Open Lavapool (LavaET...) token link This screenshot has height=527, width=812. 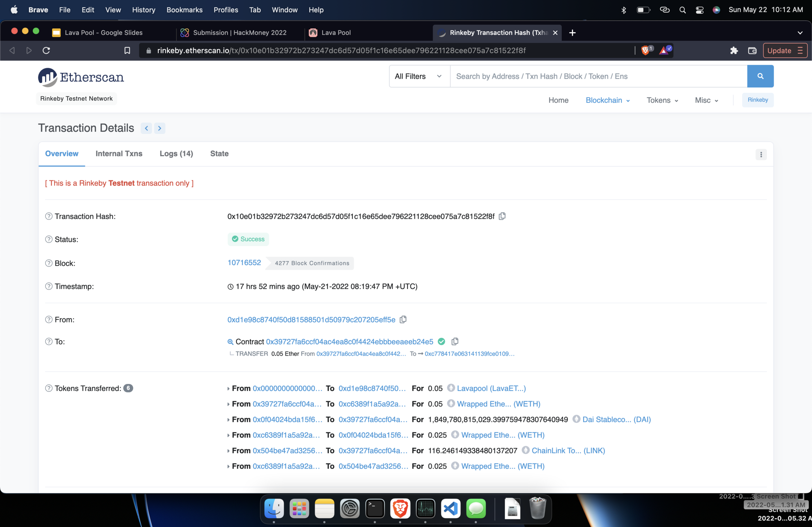point(491,388)
